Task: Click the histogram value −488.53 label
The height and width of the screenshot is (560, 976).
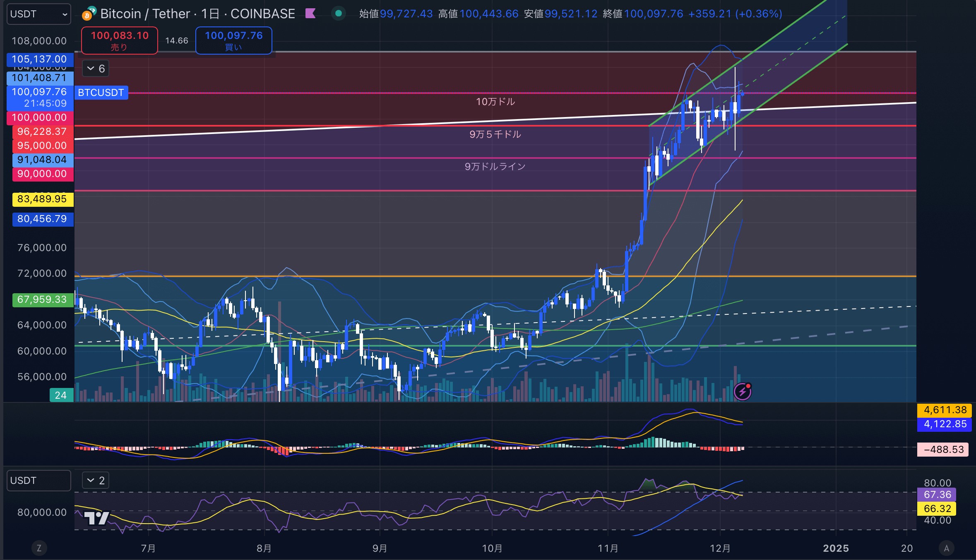Action: [943, 450]
